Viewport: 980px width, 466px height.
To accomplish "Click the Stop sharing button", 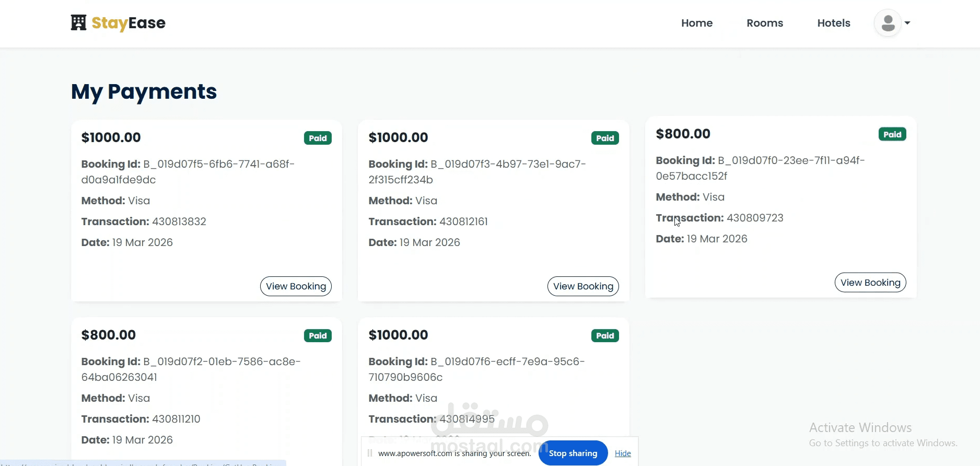I will pyautogui.click(x=573, y=453).
